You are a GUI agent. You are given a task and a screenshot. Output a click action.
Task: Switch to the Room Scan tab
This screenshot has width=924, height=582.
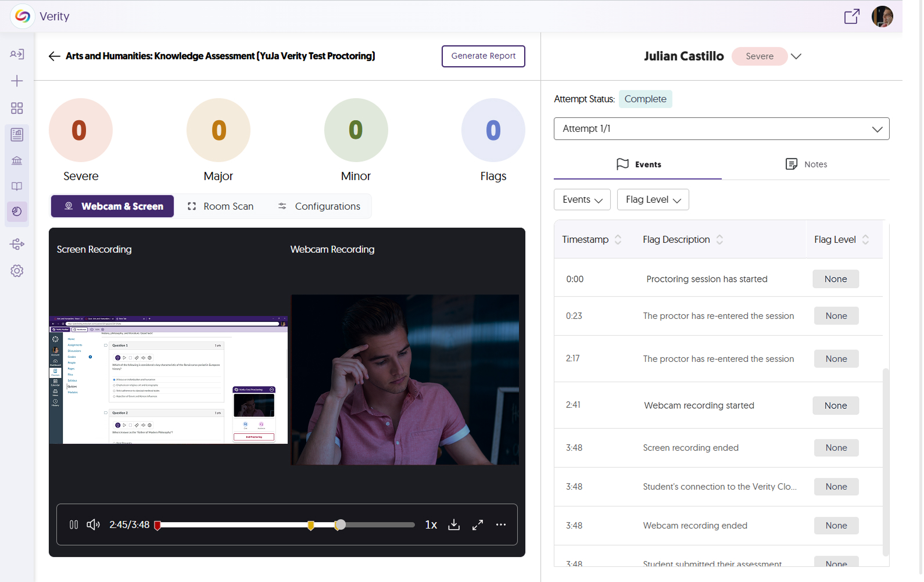pos(221,206)
